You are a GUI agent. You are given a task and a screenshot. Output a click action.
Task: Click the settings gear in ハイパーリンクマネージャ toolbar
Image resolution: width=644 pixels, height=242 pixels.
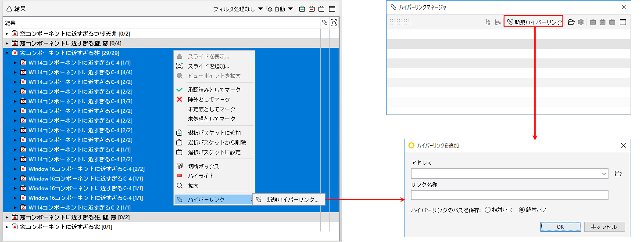[x=581, y=22]
